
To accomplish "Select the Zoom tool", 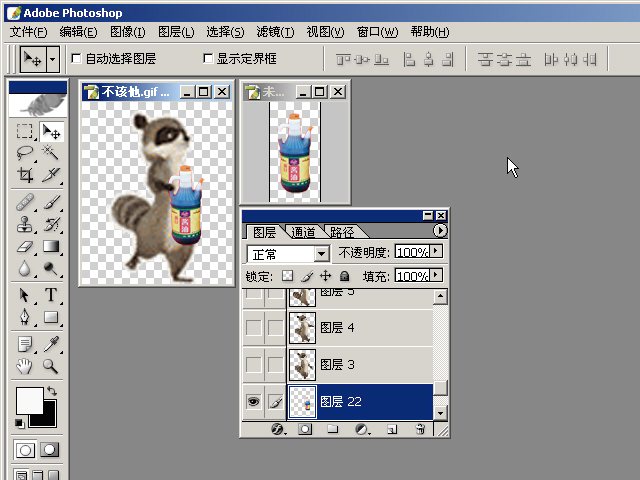I will (x=51, y=366).
